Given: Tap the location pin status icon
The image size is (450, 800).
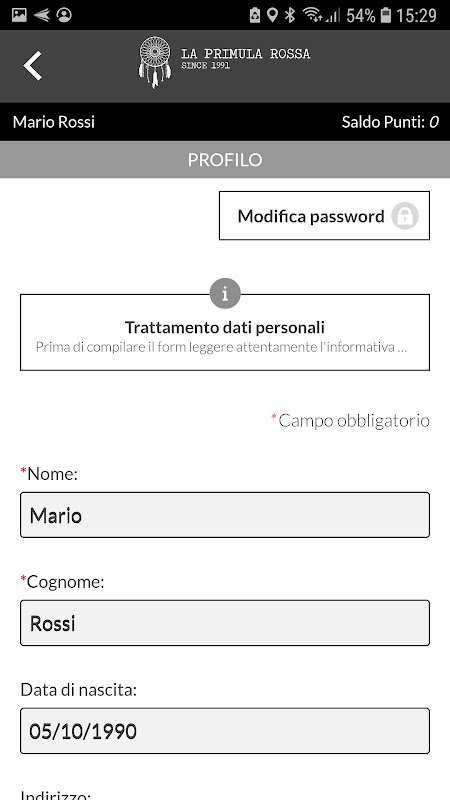Looking at the screenshot, I should pyautogui.click(x=272, y=15).
